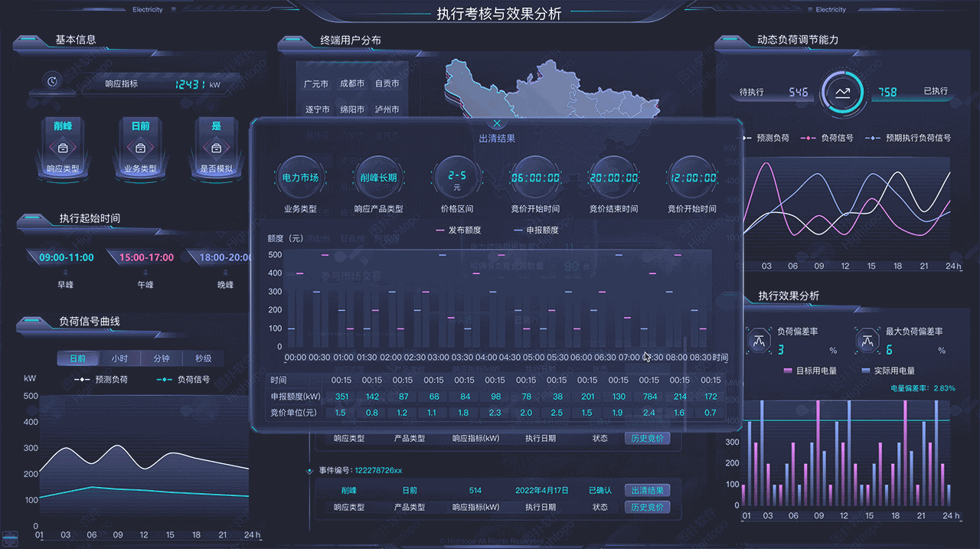The image size is (980, 549).
Task: Toggle 申报额度 legend in dialog chart
Action: coord(537,230)
